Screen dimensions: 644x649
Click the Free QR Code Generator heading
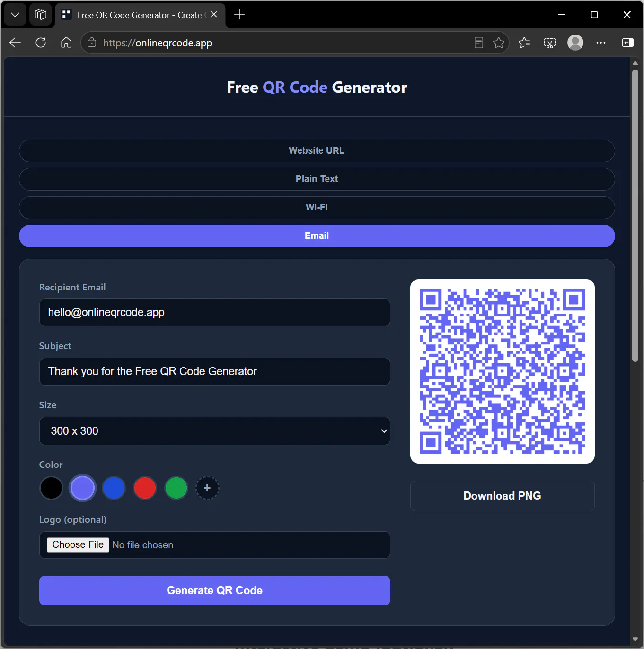(317, 88)
